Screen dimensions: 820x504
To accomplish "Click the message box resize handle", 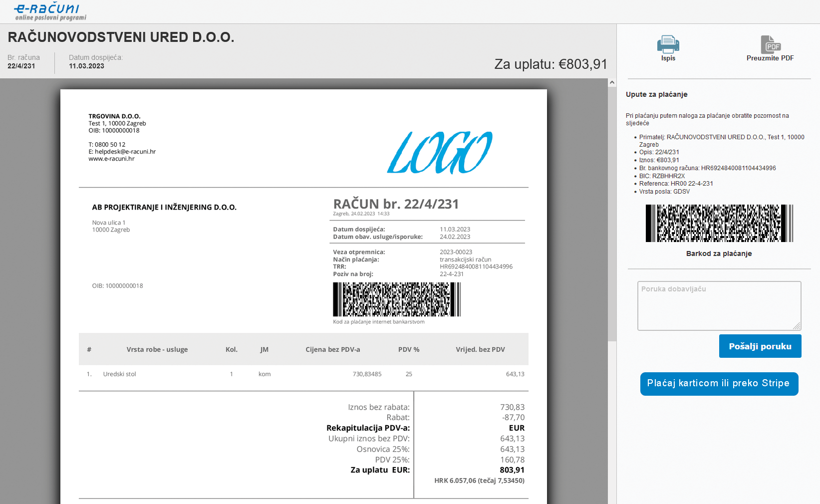I will click(x=797, y=326).
